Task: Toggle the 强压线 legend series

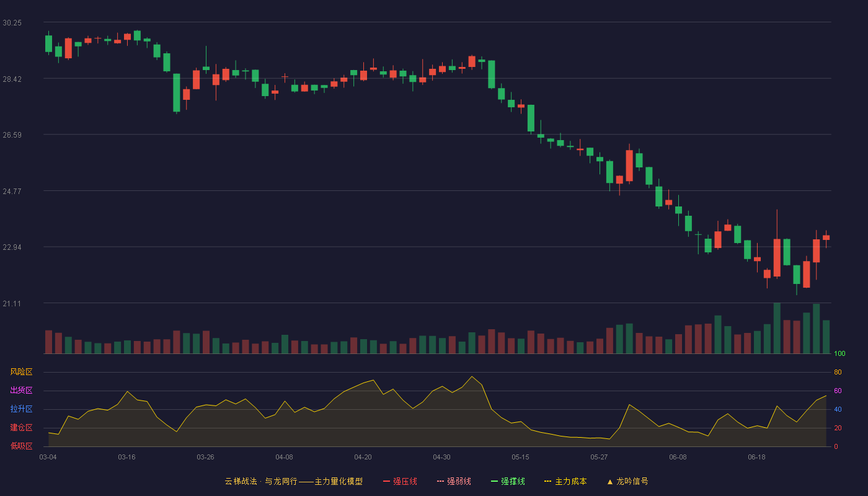Action: (400, 481)
